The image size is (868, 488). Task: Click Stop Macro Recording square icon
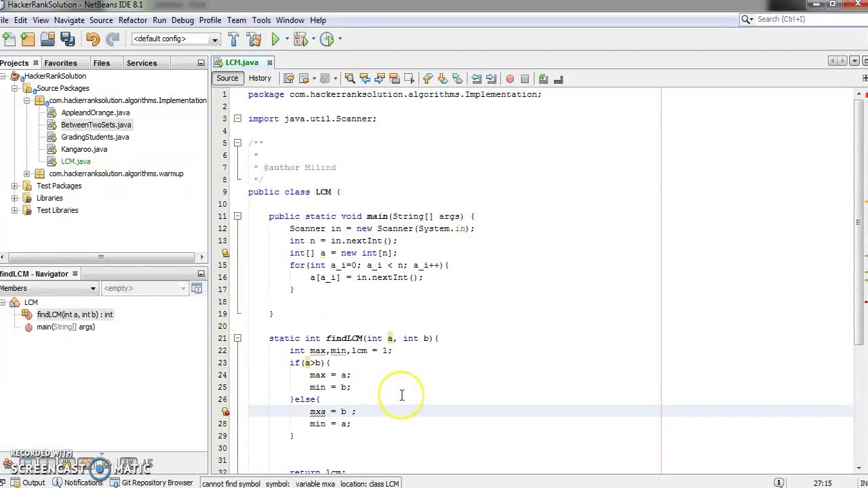[525, 79]
